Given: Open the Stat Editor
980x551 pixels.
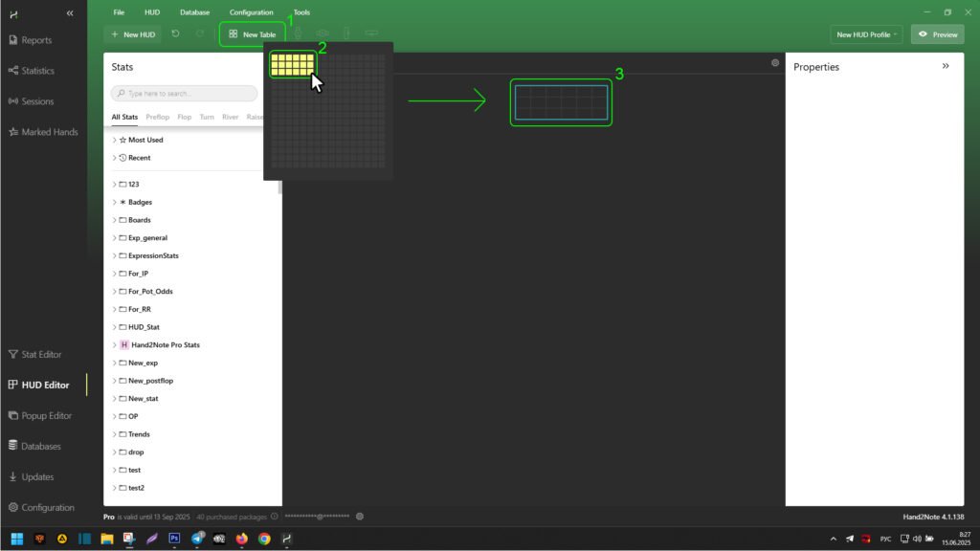Looking at the screenshot, I should (x=41, y=354).
